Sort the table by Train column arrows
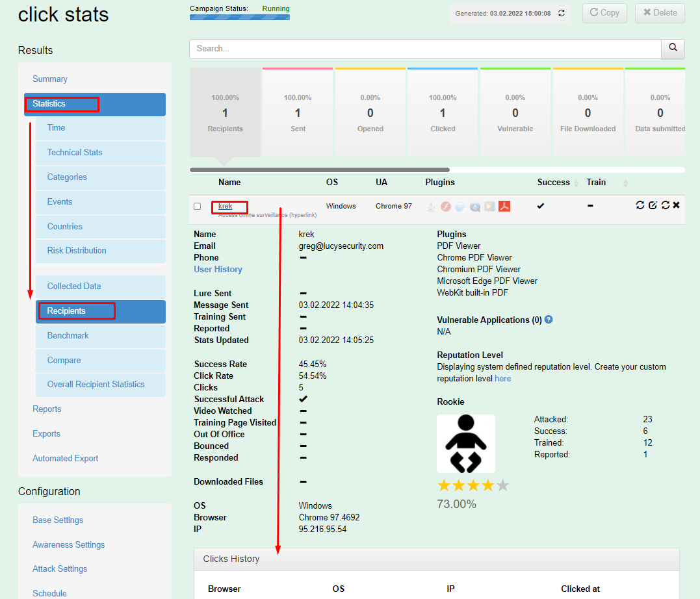This screenshot has width=700, height=599. (x=625, y=183)
